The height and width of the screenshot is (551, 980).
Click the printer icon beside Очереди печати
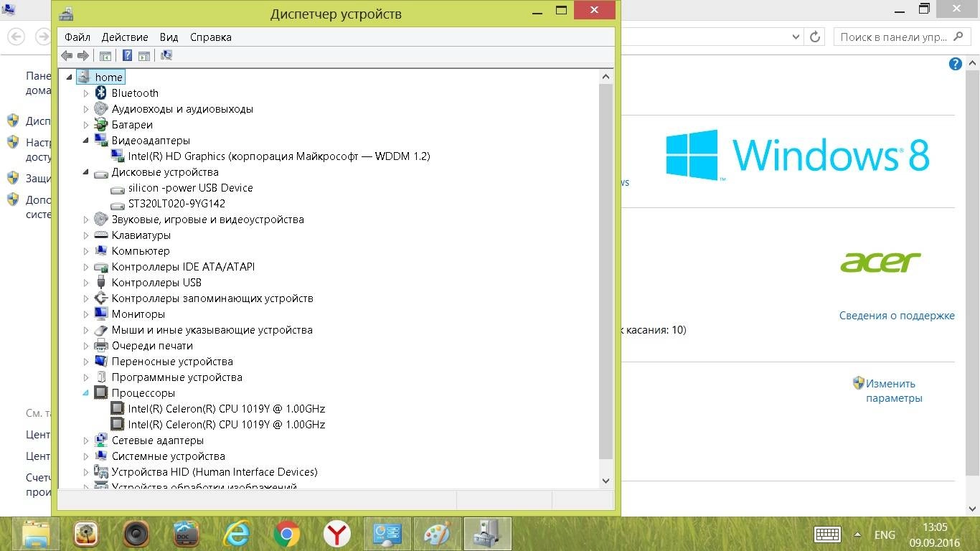[x=101, y=345]
